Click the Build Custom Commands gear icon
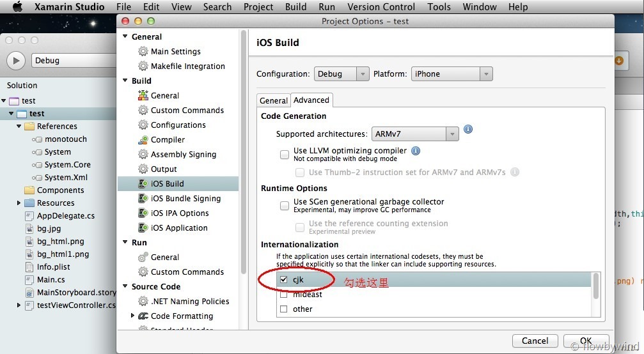 click(143, 111)
